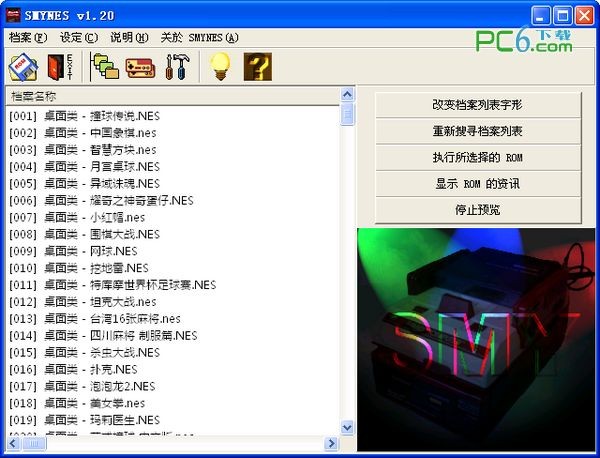The height and width of the screenshot is (458, 600).
Task: Select [010] 桌面类 - 挖地雷.NES
Action: click(78, 268)
